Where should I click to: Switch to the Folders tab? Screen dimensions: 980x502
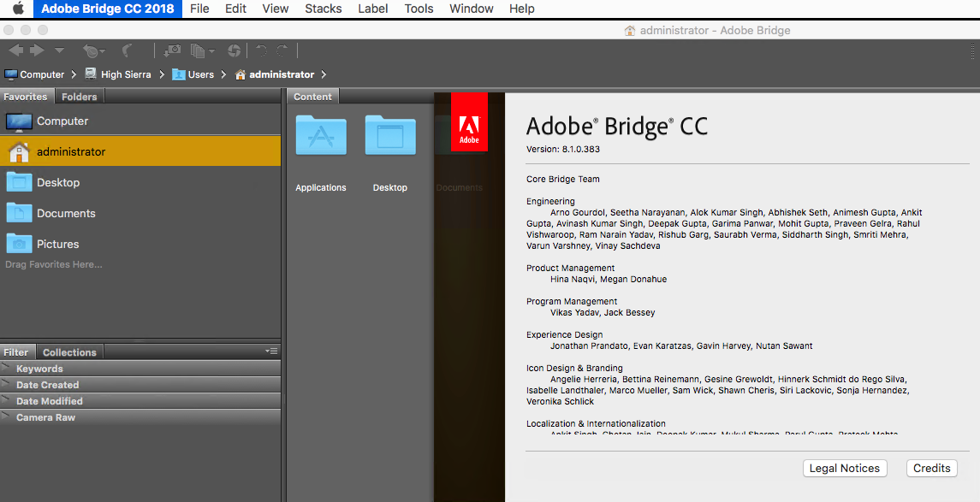(x=80, y=97)
